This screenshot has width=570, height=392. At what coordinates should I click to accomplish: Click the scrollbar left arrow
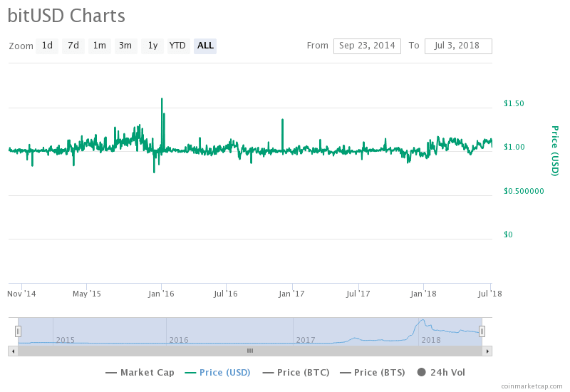point(12,351)
